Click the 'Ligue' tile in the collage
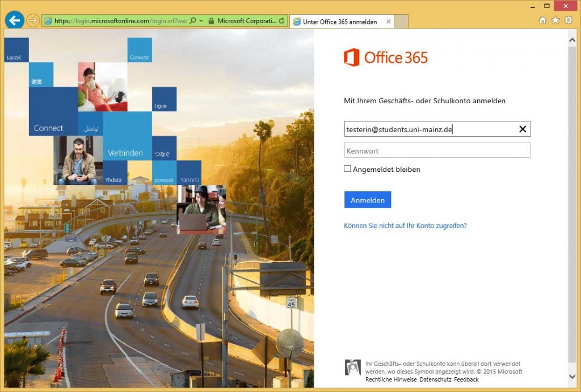The height and width of the screenshot is (392, 581). click(x=164, y=99)
